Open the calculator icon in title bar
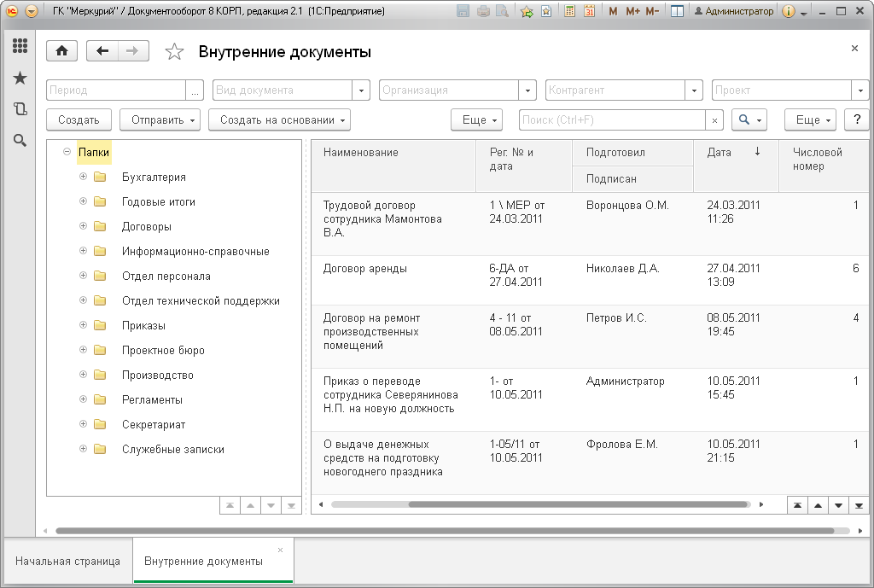Screen dimensions: 874x588 click(x=569, y=11)
